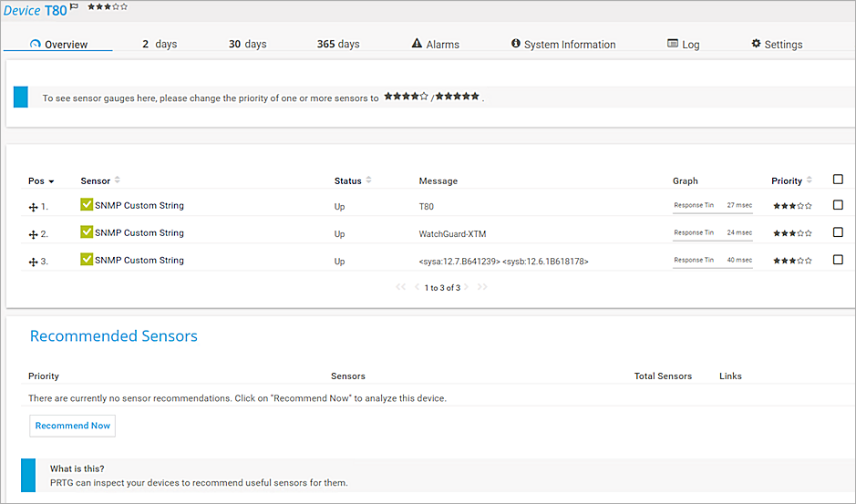
Task: Click the green status checkmark of sensor 2
Action: [x=87, y=232]
